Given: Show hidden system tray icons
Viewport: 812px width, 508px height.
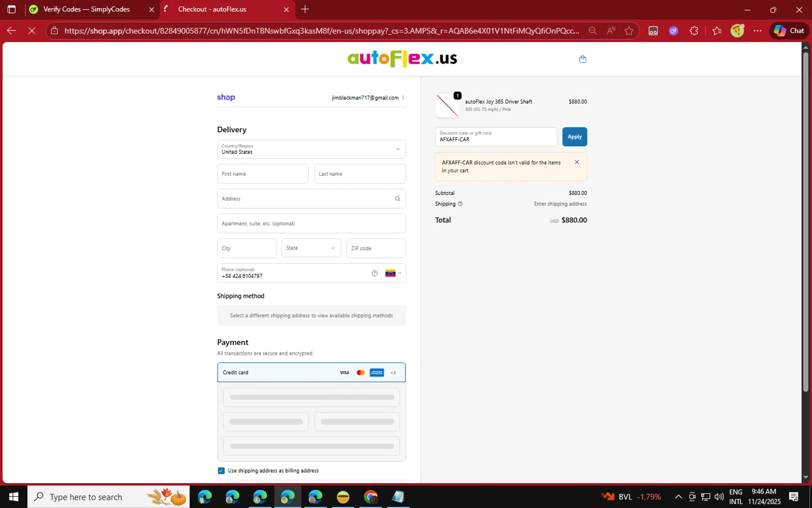Looking at the screenshot, I should [678, 497].
